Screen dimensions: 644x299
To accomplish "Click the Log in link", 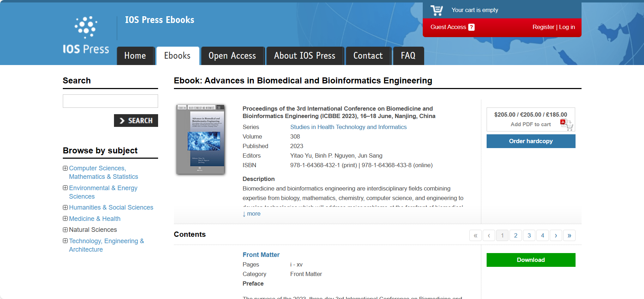I will [567, 27].
